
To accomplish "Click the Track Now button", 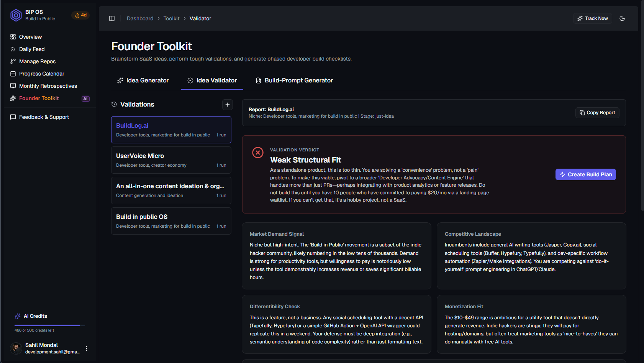I will 593,18.
